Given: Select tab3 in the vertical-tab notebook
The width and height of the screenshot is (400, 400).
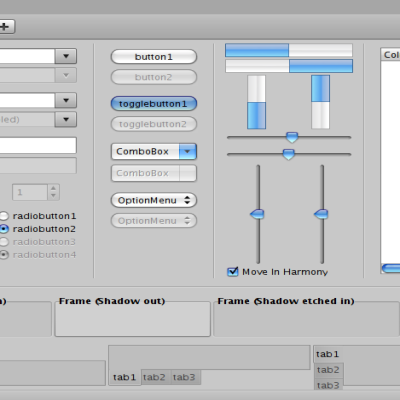Looking at the screenshot, I should [x=329, y=385].
